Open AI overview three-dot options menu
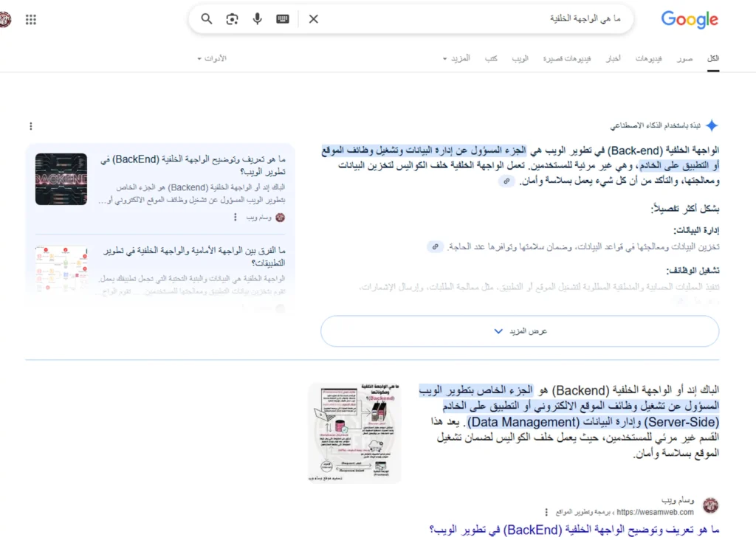 31,126
